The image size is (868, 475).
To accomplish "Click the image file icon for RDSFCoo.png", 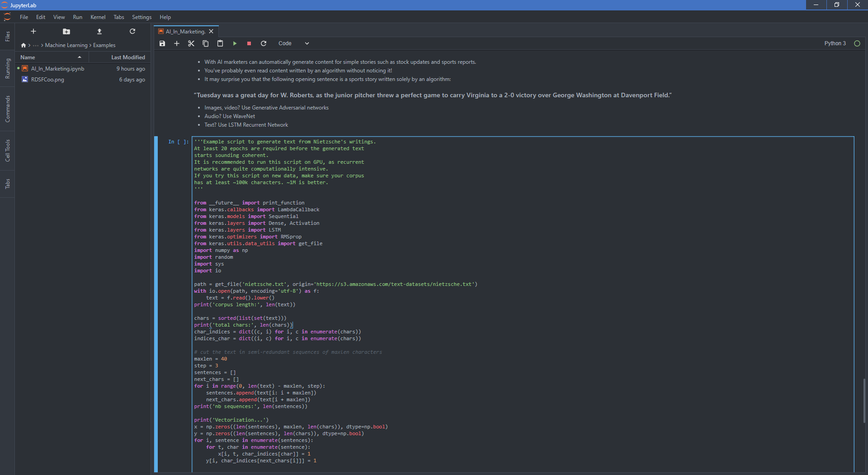I will coord(25,80).
